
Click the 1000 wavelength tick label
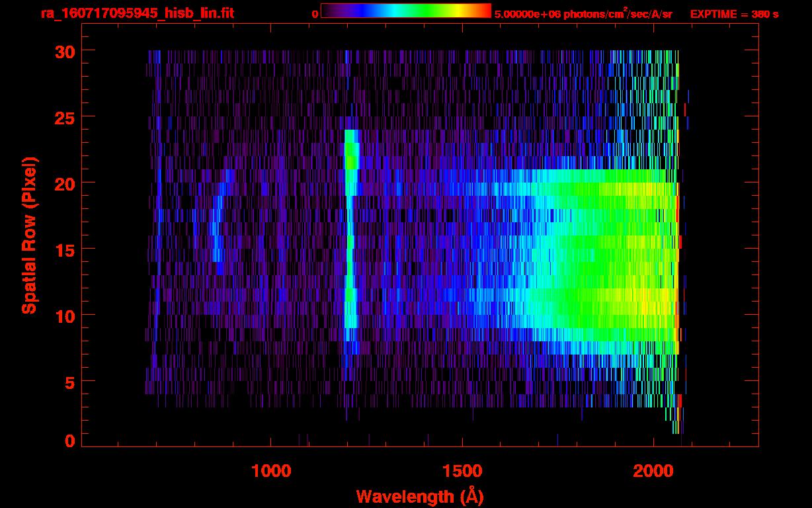[x=271, y=471]
